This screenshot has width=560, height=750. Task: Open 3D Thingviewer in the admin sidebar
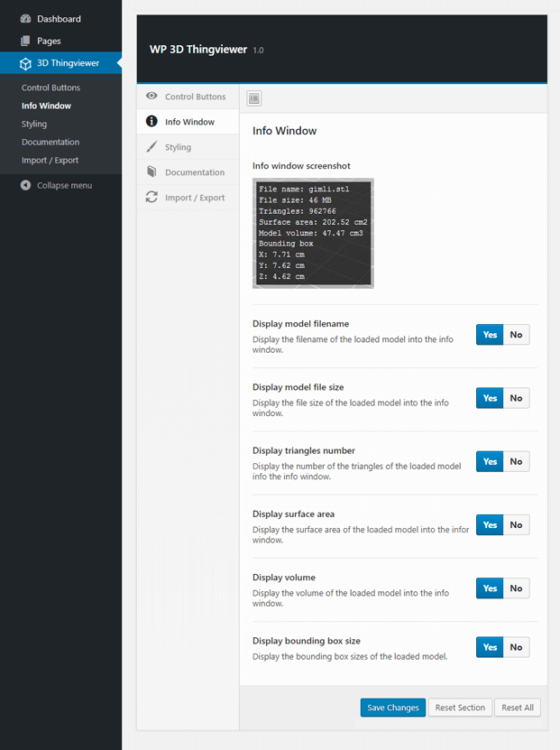[60, 62]
